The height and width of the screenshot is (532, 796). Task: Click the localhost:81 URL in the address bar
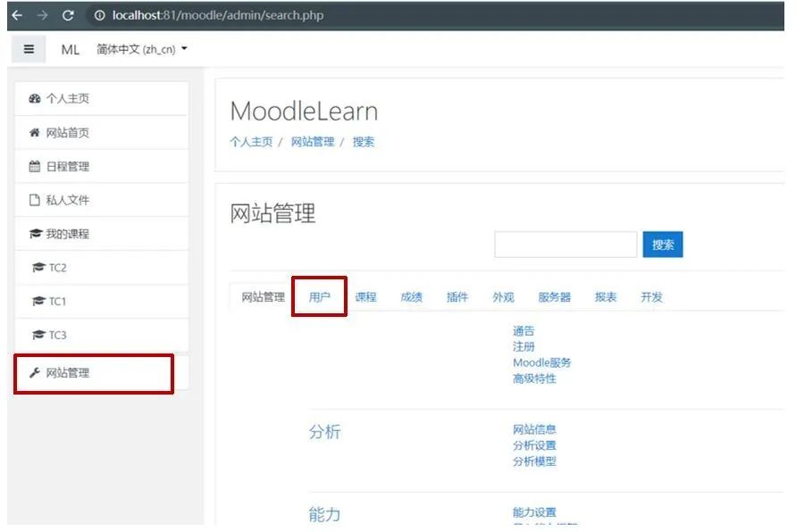click(218, 15)
